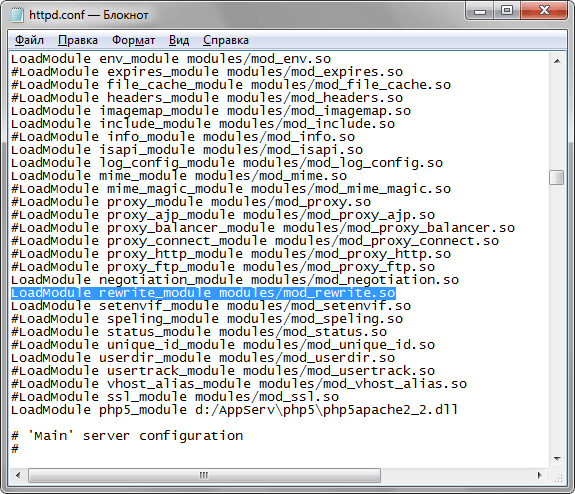Click the proxy_module modules/mod_proxy.so line

click(191, 202)
